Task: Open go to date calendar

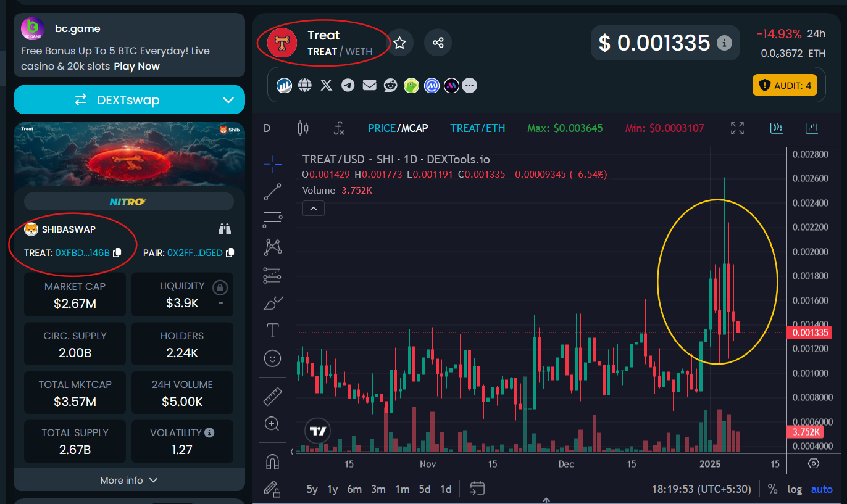Action: point(477,489)
